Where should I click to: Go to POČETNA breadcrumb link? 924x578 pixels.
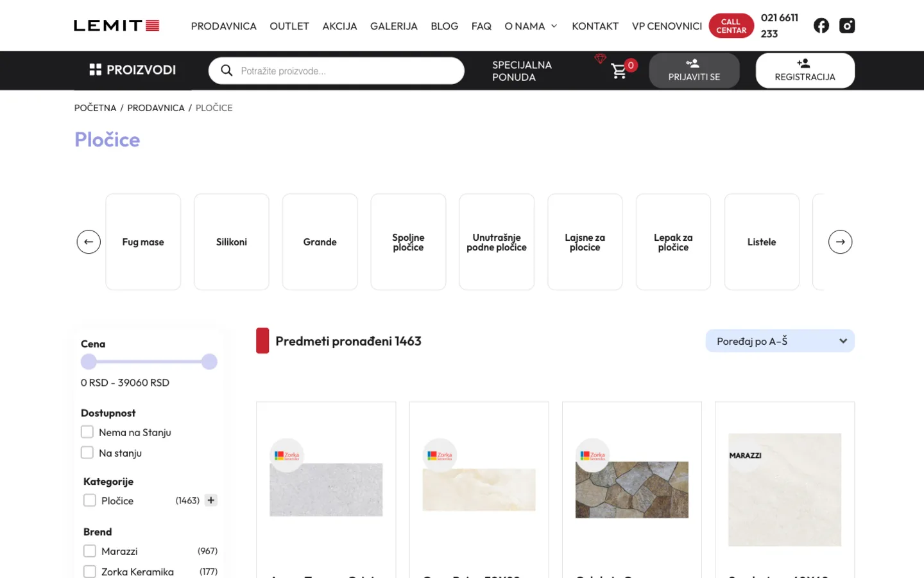click(x=96, y=108)
